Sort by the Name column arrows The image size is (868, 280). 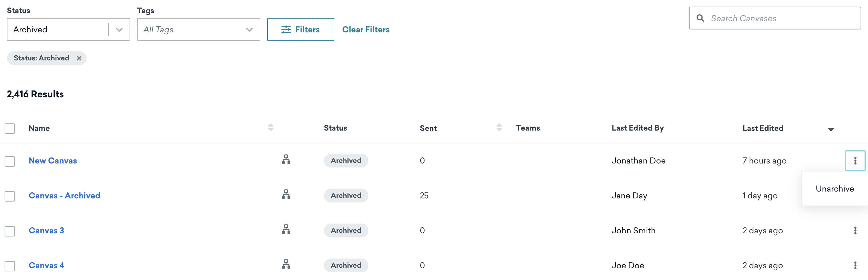pyautogui.click(x=271, y=128)
